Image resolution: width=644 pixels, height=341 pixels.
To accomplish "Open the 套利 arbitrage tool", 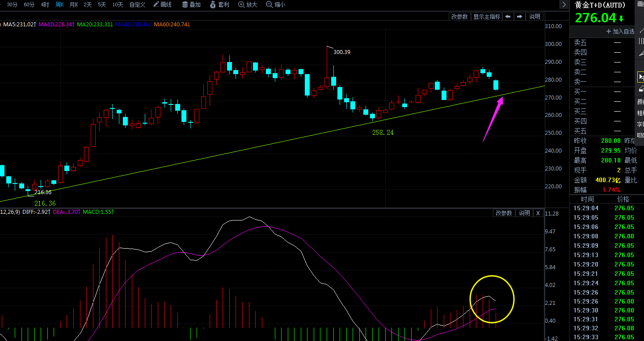I will pos(220,4).
